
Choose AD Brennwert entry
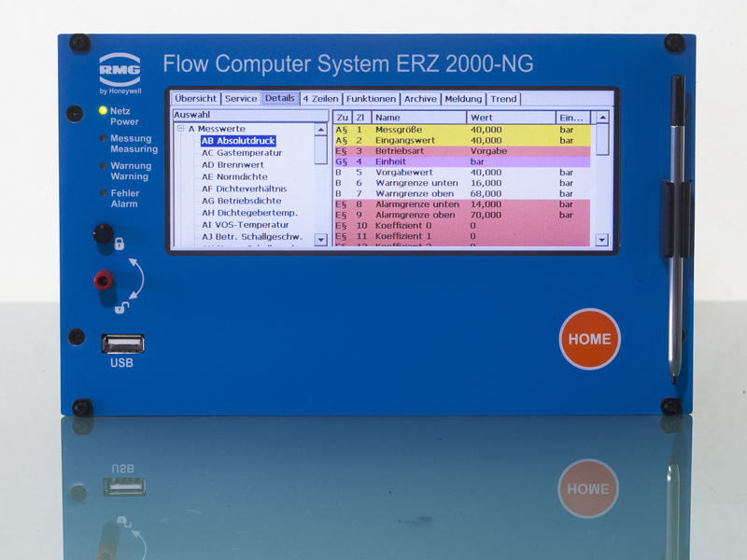(233, 165)
